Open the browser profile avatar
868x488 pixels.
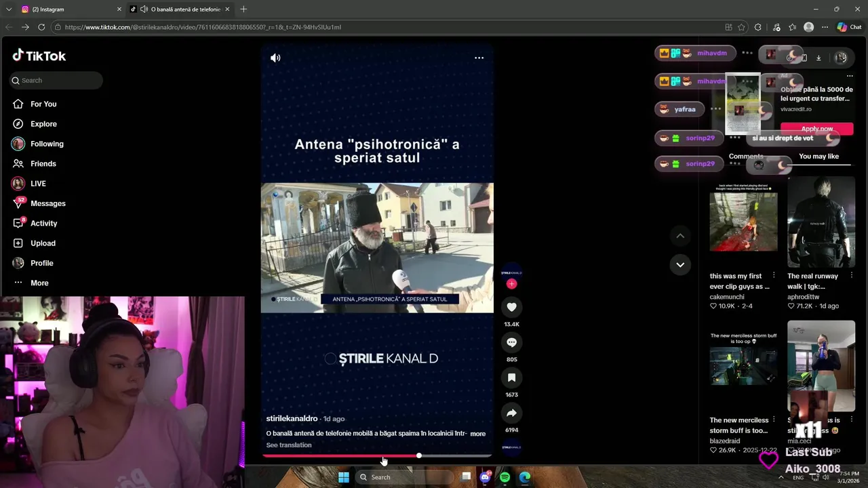pos(808,27)
